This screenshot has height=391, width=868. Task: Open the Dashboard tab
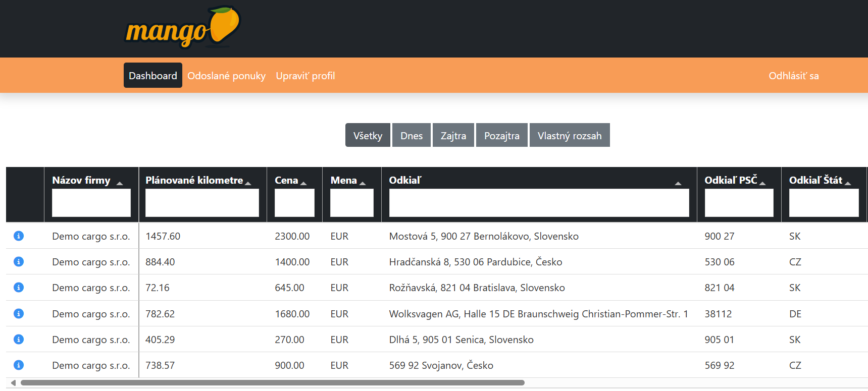(153, 76)
